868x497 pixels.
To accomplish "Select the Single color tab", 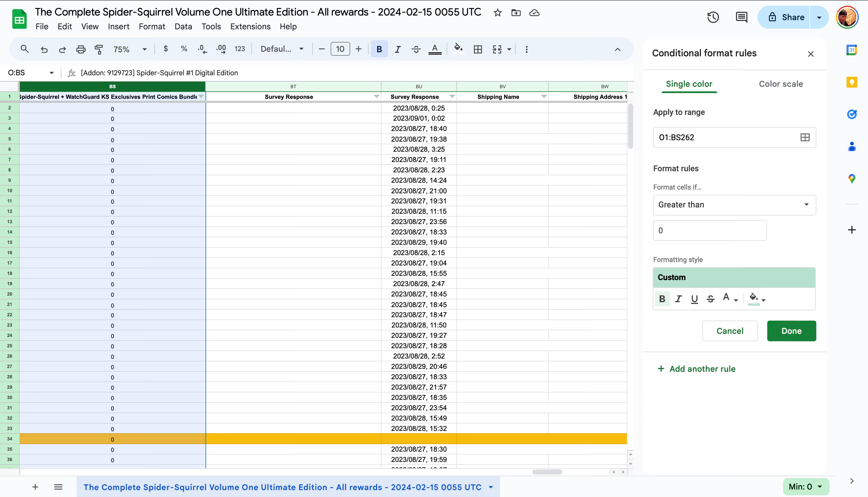I will click(x=689, y=84).
